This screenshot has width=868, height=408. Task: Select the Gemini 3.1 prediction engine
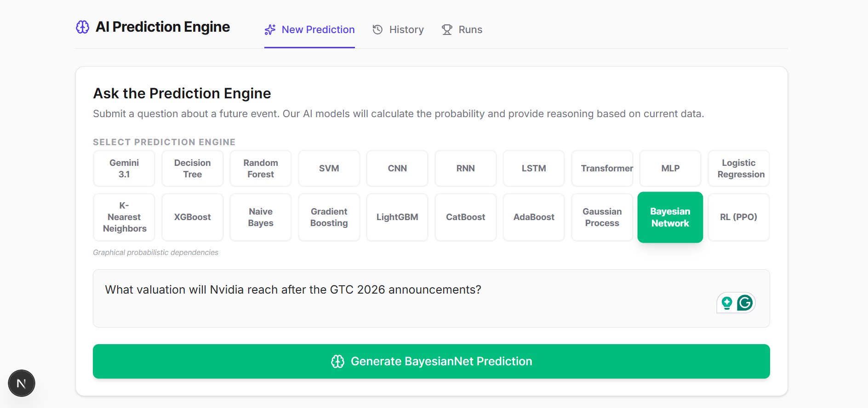124,169
